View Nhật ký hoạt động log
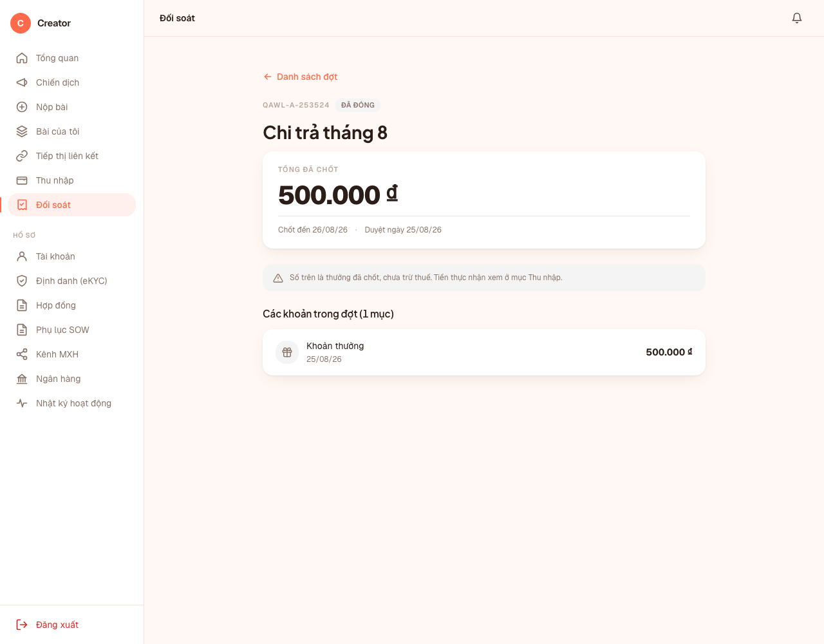The image size is (824, 644). pos(72,403)
